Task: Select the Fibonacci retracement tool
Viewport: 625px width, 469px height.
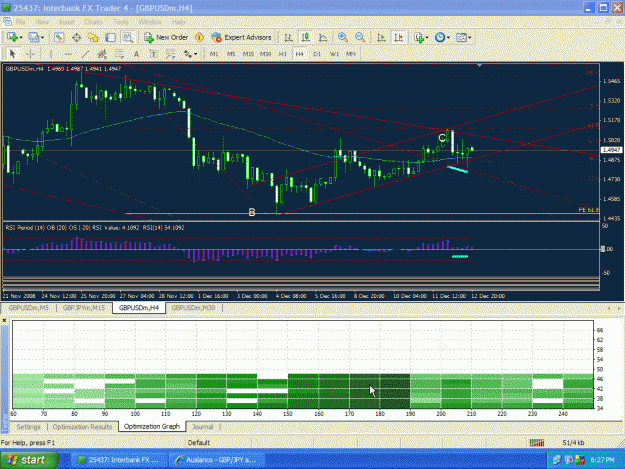Action: (x=119, y=54)
